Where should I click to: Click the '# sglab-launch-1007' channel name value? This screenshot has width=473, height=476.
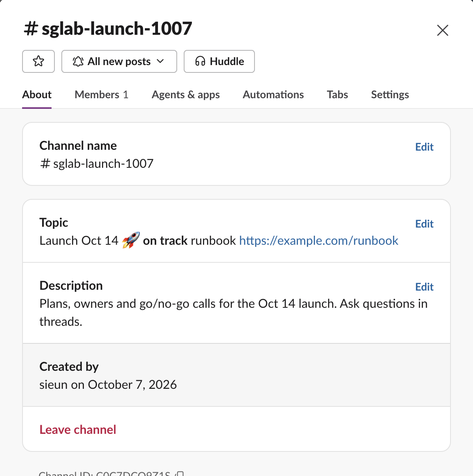point(97,164)
